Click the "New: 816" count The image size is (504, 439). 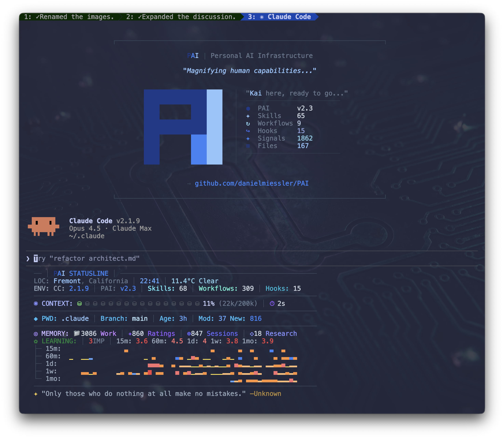point(246,319)
